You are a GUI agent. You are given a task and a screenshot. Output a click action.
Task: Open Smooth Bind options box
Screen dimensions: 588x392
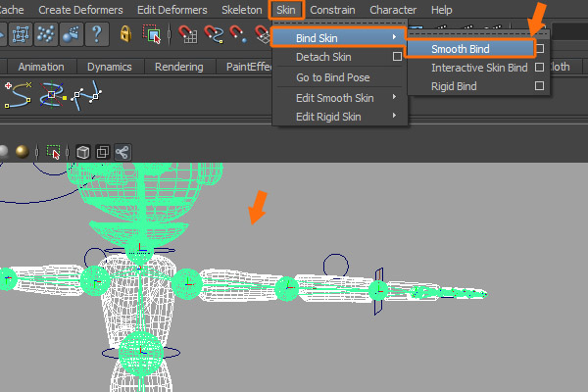540,48
